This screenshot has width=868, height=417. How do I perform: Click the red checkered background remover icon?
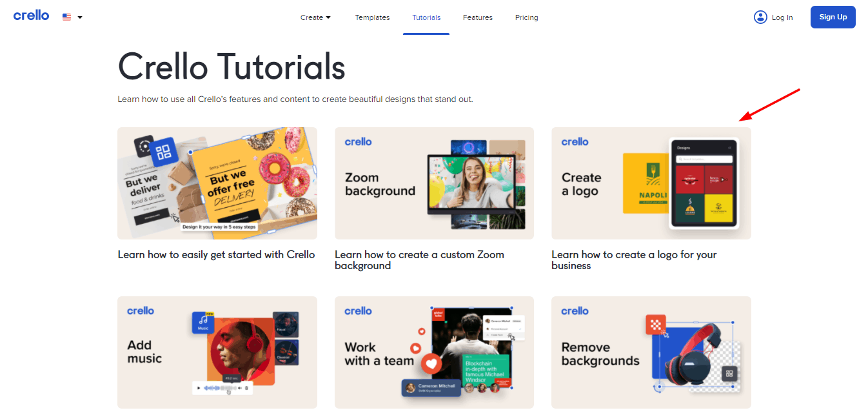tap(656, 325)
